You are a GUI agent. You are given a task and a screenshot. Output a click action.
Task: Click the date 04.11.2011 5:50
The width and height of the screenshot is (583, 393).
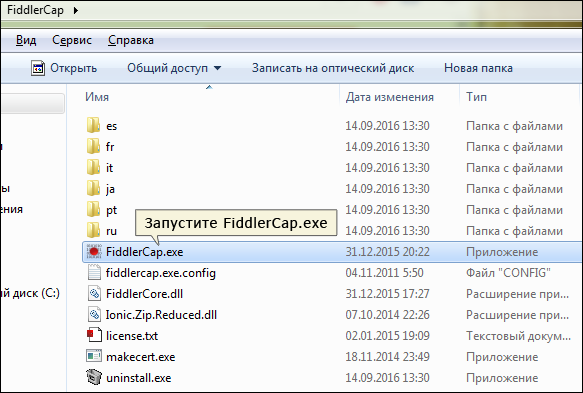click(x=384, y=273)
